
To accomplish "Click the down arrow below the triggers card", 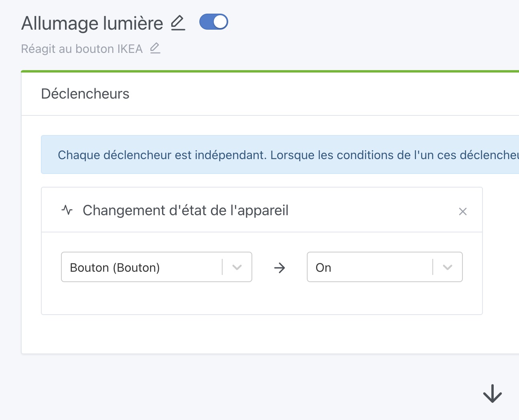I will 492,393.
